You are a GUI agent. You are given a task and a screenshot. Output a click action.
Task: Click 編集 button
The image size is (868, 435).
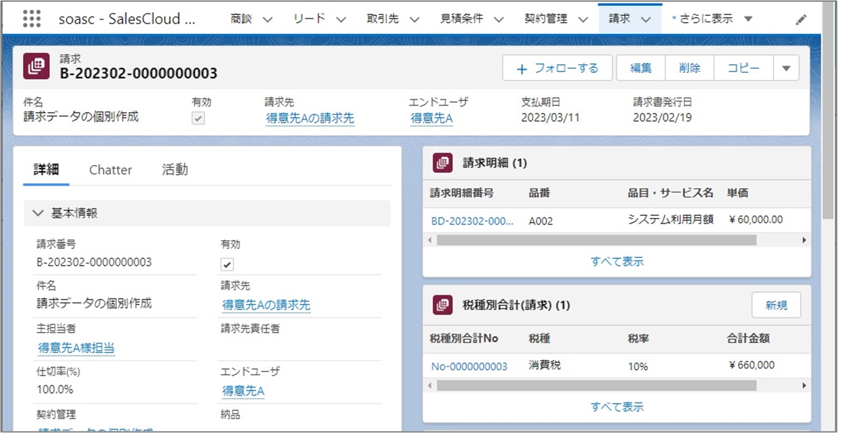coord(641,68)
